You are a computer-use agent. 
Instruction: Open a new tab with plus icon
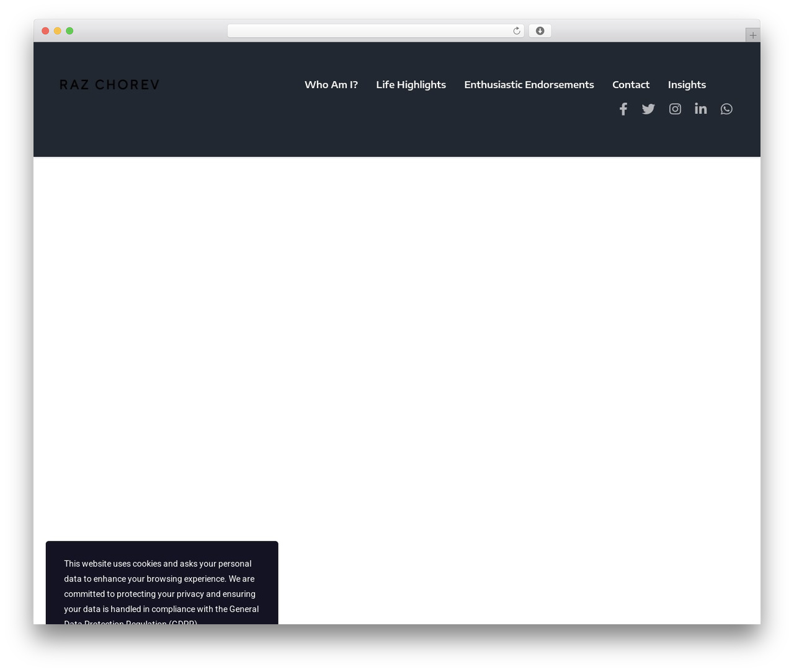pyautogui.click(x=752, y=35)
